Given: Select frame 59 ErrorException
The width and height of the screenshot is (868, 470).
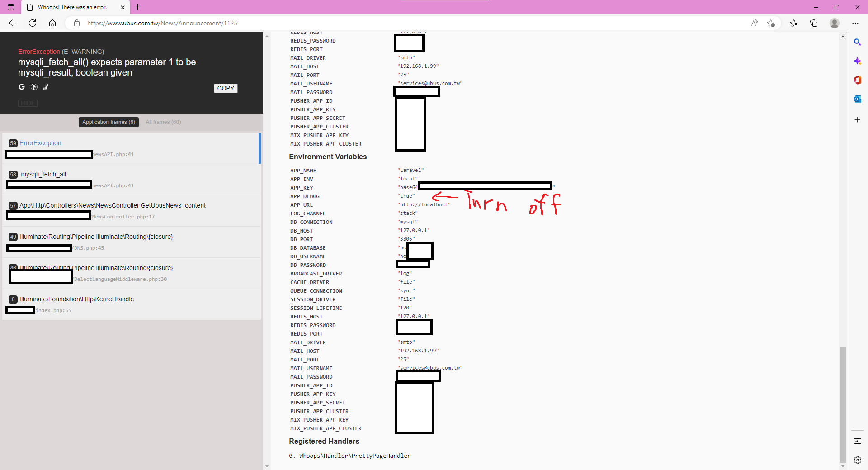Looking at the screenshot, I should 131,148.
